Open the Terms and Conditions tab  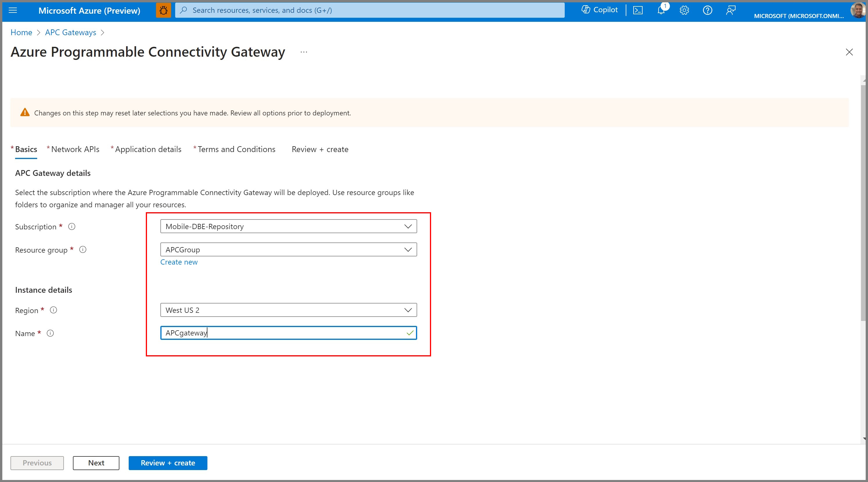tap(236, 149)
